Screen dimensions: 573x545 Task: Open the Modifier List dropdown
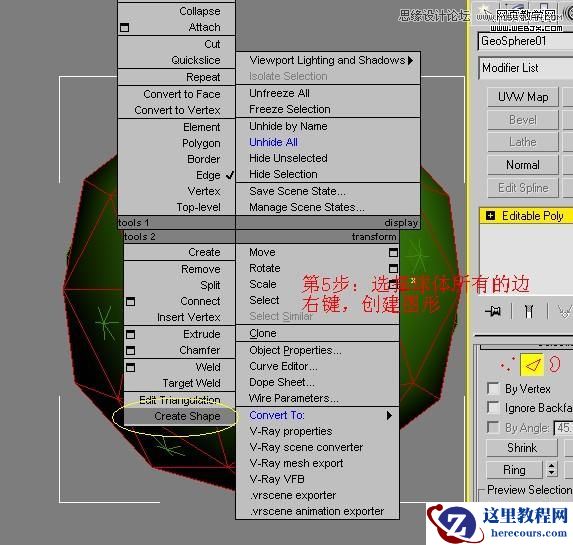coord(525,68)
